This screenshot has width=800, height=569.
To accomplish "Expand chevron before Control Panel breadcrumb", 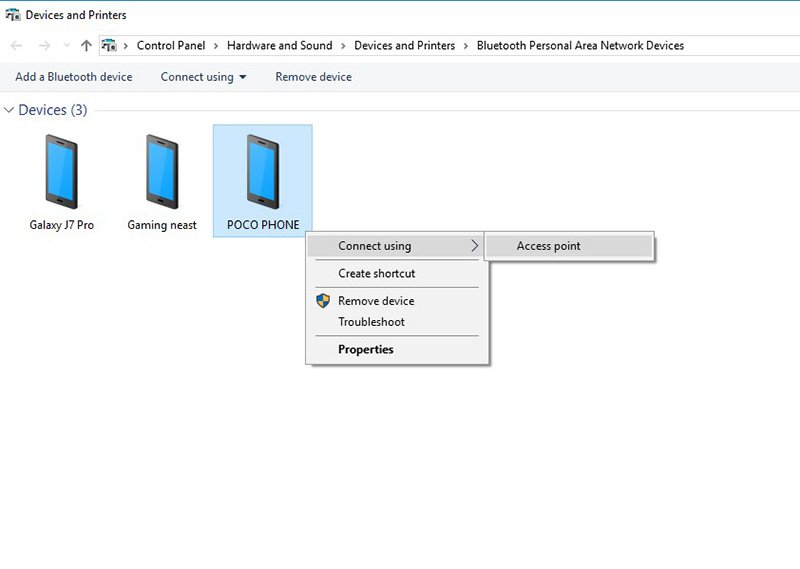I will point(126,46).
